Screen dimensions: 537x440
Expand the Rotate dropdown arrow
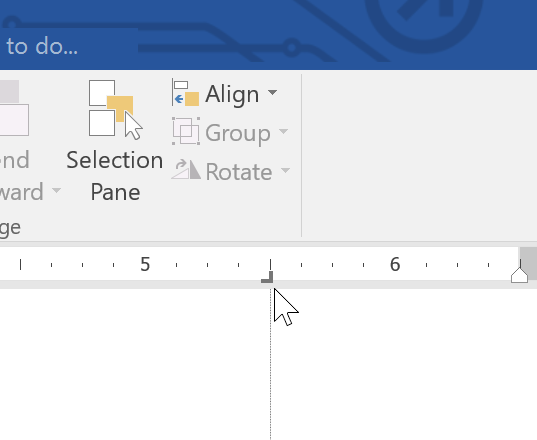point(285,169)
